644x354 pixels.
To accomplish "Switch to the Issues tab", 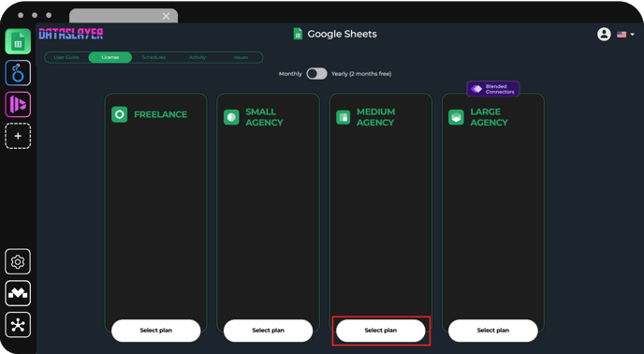I will click(241, 57).
